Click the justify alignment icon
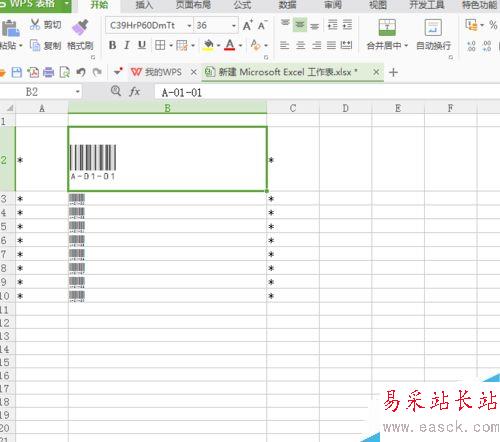The width and height of the screenshot is (500, 442). point(331,45)
